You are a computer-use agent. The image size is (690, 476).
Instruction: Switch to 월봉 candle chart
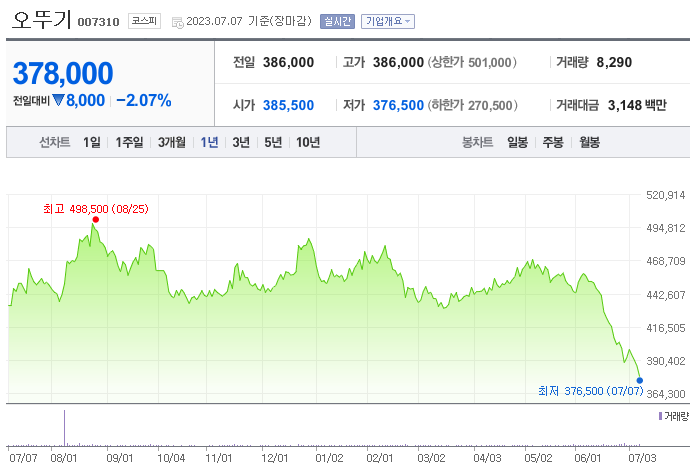click(x=589, y=142)
